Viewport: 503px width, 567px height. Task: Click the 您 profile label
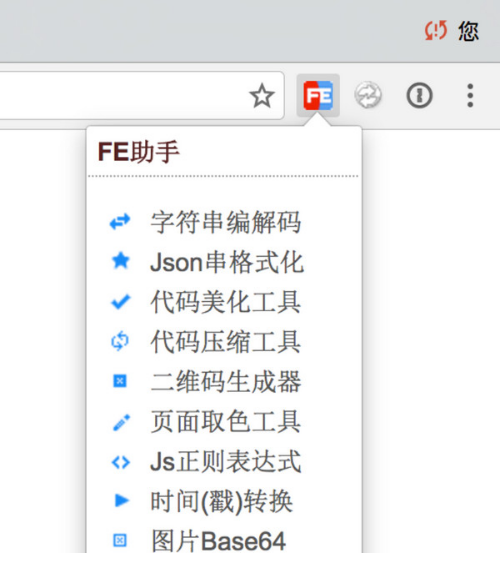point(469,31)
